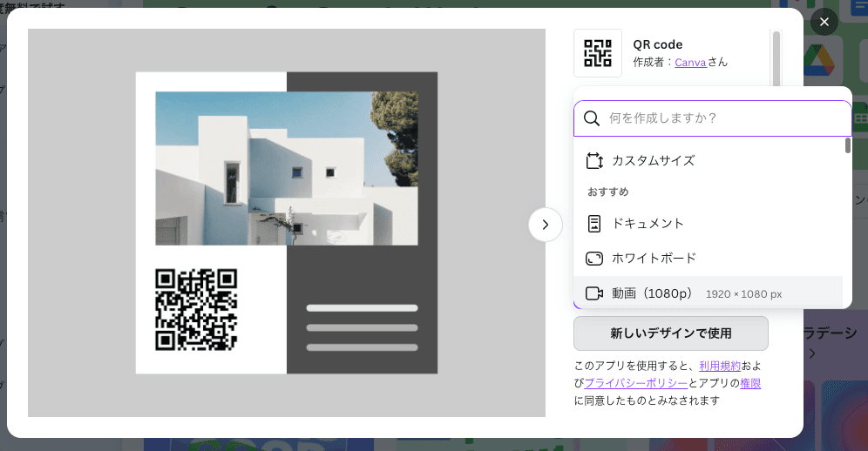The height and width of the screenshot is (451, 868).
Task: Click the QR code title text
Action: [658, 44]
